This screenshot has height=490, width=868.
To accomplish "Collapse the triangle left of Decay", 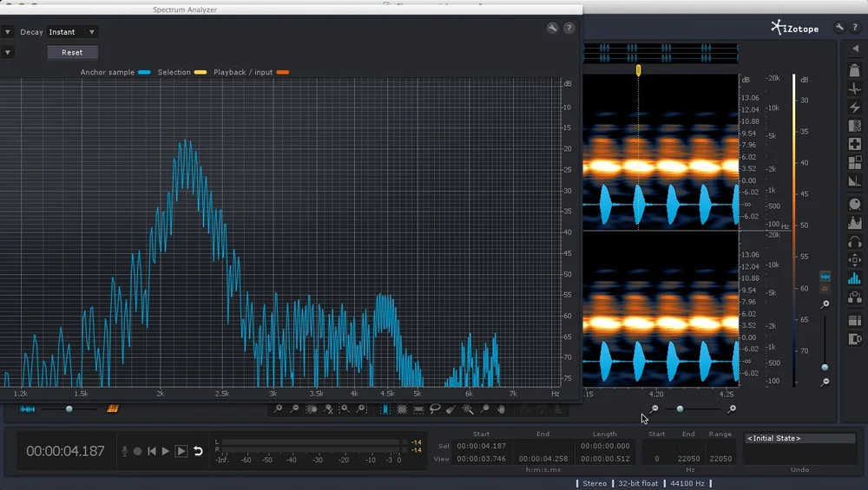I will click(7, 32).
